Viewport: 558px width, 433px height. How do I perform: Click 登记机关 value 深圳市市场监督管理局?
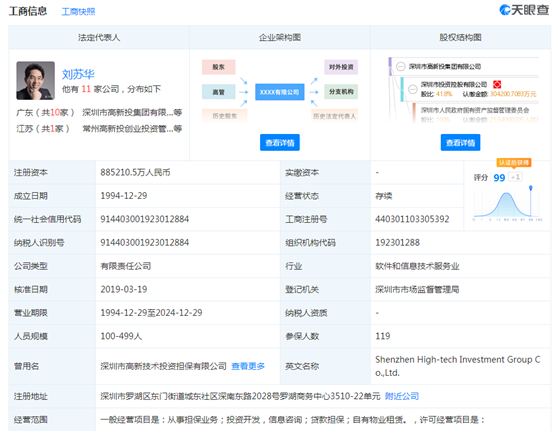pos(417,289)
